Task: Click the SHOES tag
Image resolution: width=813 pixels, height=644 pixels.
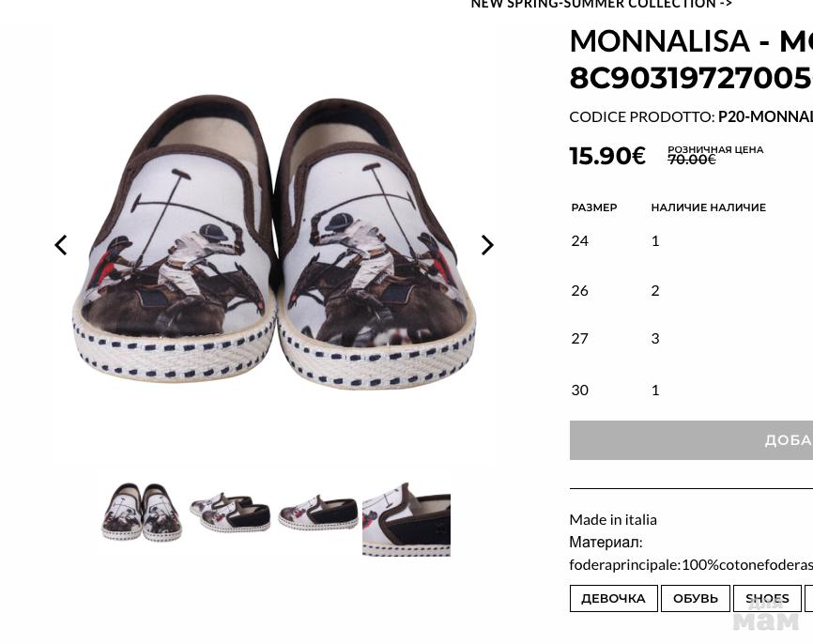Action: click(767, 599)
